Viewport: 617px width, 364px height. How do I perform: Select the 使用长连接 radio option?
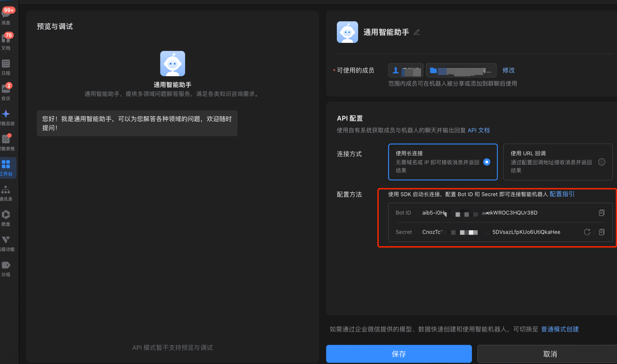point(487,162)
